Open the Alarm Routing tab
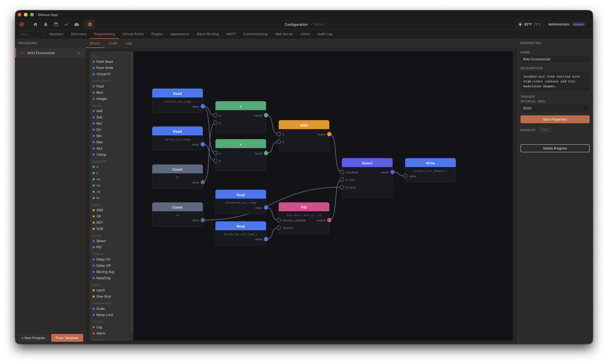608x364 pixels. (208, 34)
